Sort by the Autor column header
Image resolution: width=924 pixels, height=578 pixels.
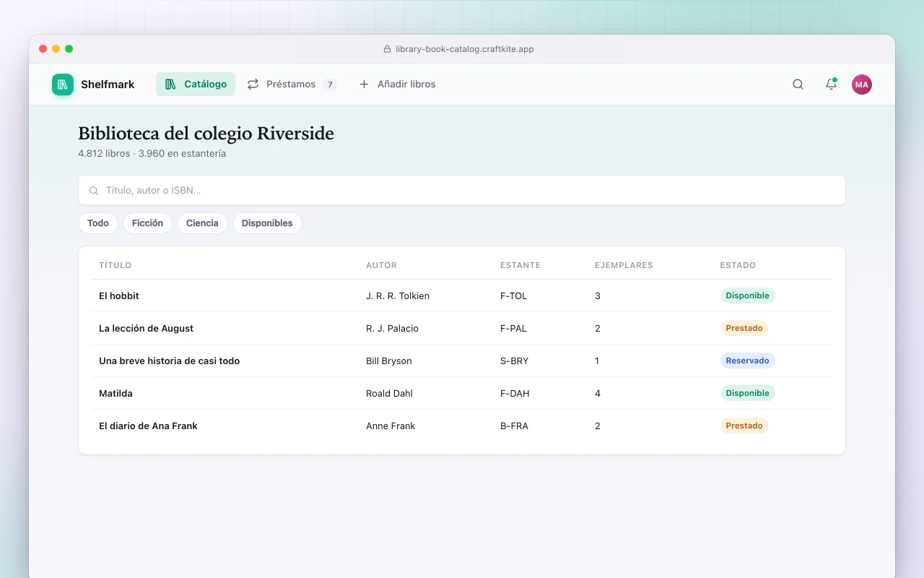[381, 265]
